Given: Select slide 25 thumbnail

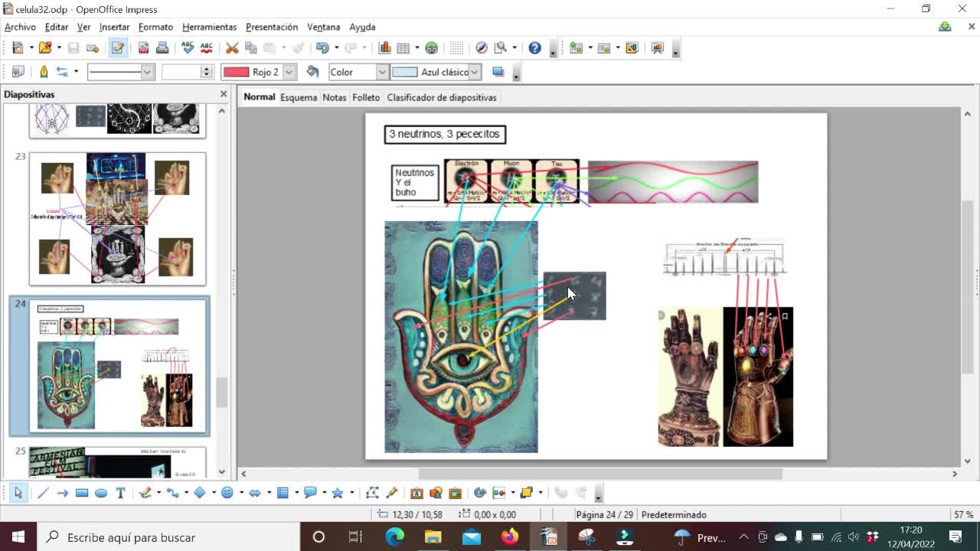Looking at the screenshot, I should pyautogui.click(x=117, y=461).
